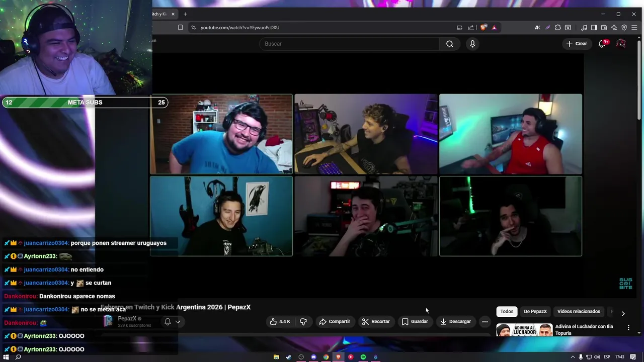Expand the subscription notification bell dropdown
The height and width of the screenshot is (362, 644).
172,322
